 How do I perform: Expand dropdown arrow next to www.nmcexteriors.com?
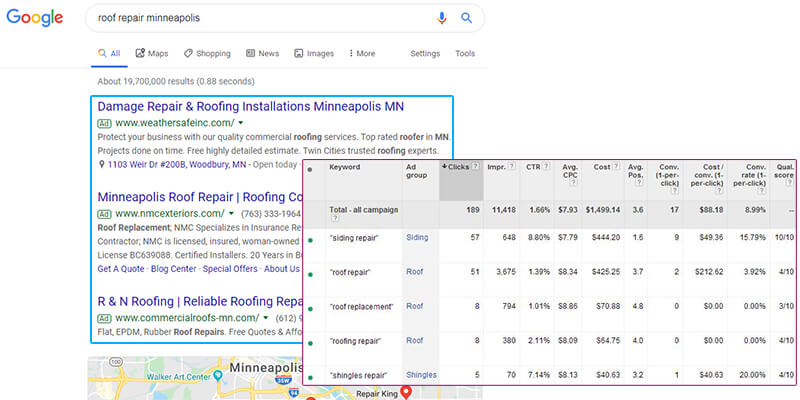(x=231, y=213)
